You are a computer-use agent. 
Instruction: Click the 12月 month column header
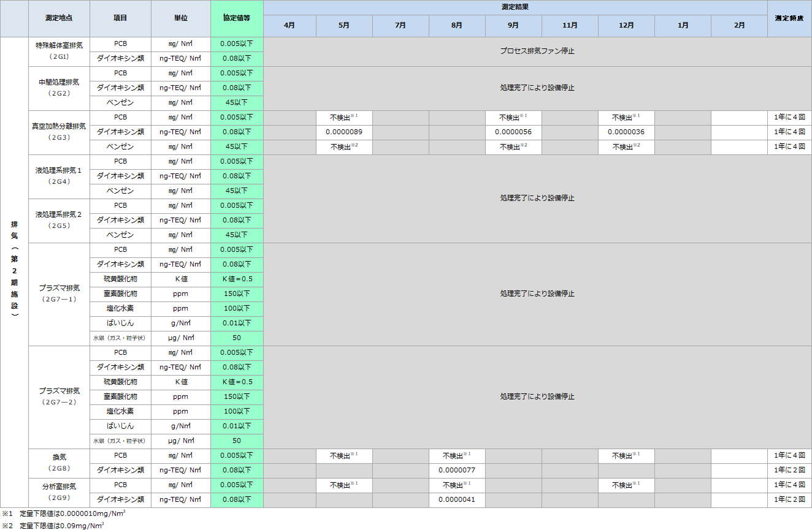pyautogui.click(x=626, y=26)
